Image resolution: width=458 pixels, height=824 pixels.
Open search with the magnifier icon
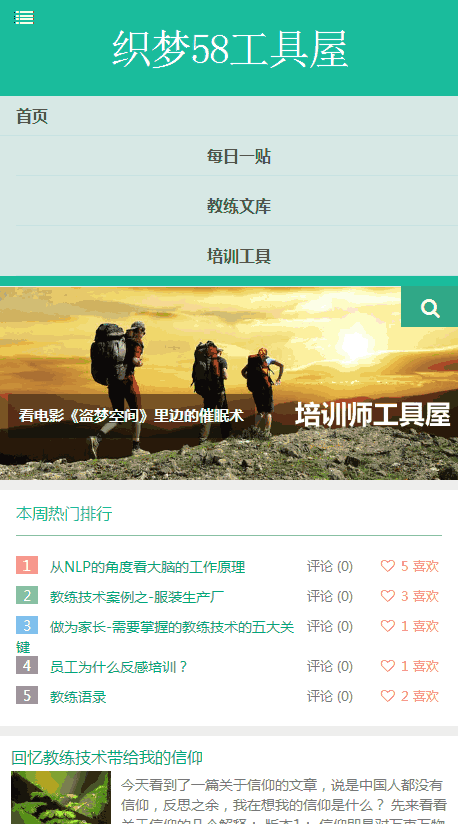click(x=430, y=307)
